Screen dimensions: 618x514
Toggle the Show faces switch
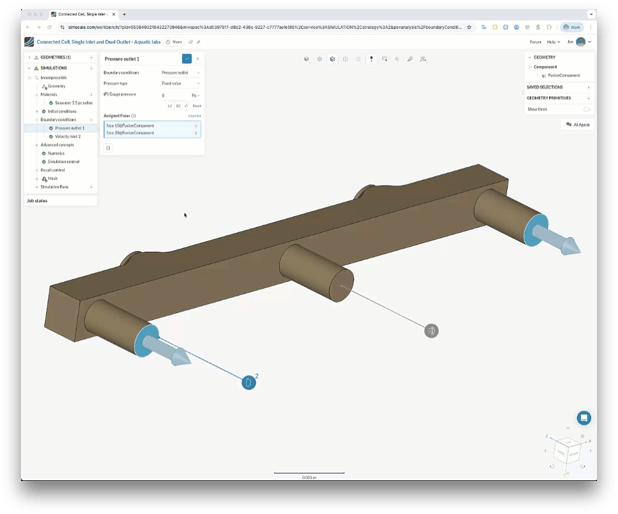pyautogui.click(x=586, y=109)
